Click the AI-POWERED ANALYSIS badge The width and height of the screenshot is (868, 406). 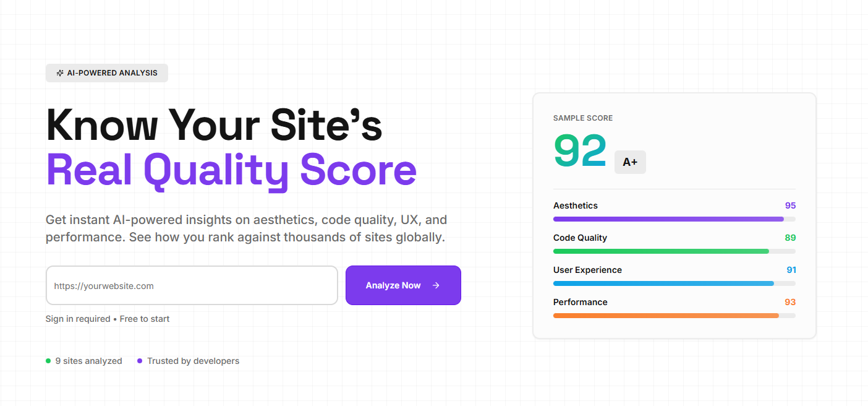pos(106,73)
